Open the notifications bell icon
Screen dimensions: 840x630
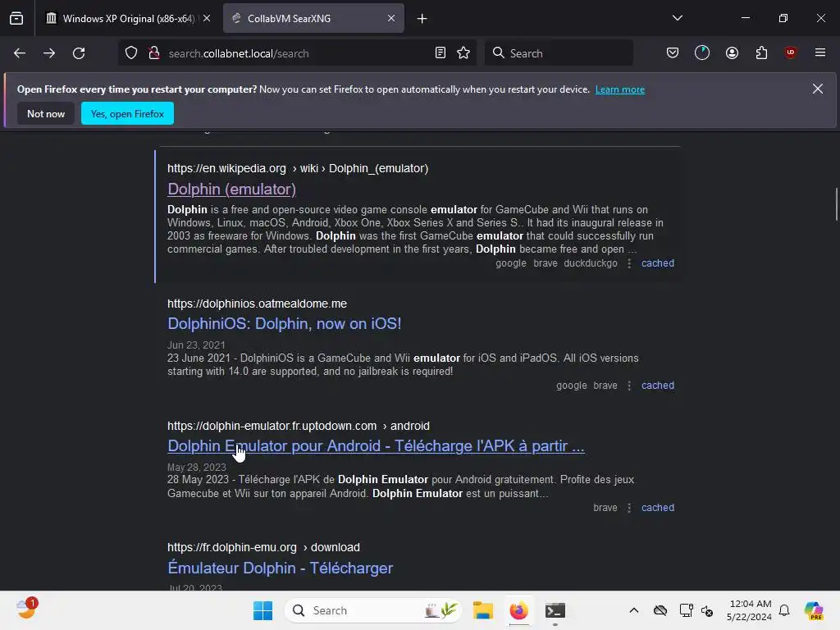coord(784,610)
